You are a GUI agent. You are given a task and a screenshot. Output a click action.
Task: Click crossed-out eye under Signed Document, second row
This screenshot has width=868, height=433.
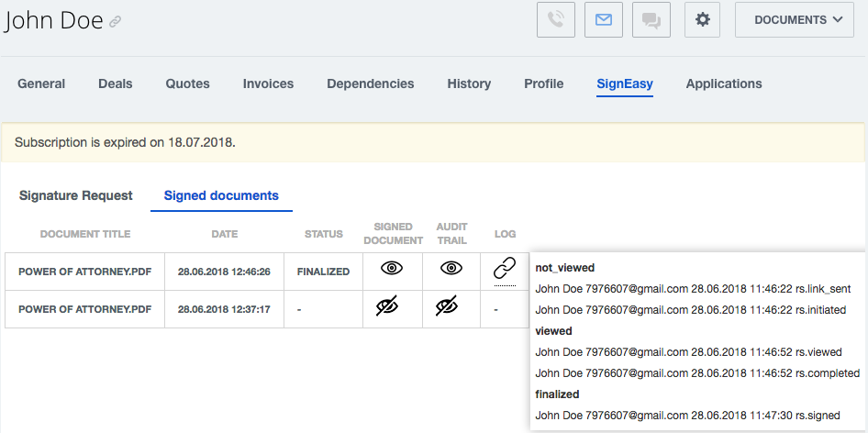[x=387, y=305]
